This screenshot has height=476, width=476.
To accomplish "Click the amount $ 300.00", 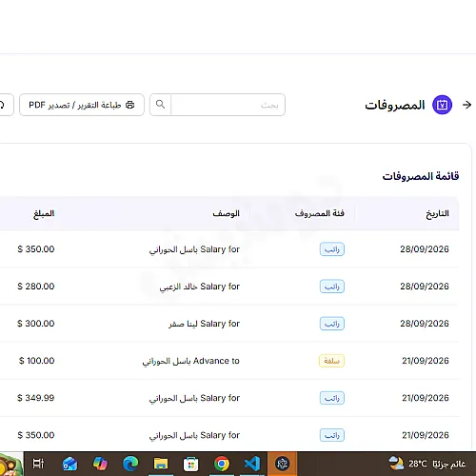I will click(36, 324).
